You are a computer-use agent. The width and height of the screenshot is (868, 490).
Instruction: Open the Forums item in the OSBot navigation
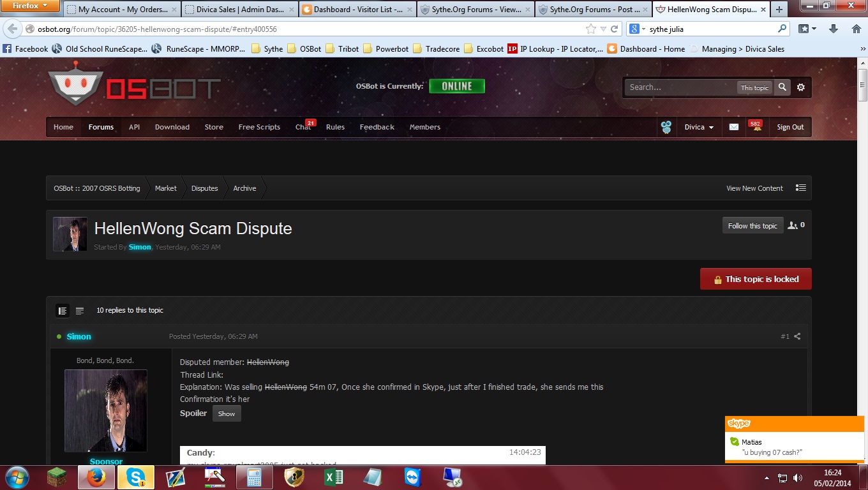101,127
